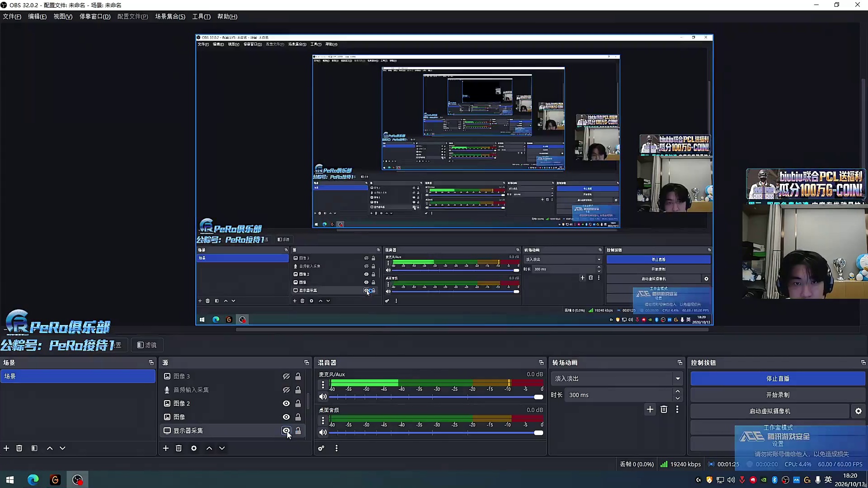Open mixer toolbar three-dot menu
The width and height of the screenshot is (868, 488).
click(336, 448)
